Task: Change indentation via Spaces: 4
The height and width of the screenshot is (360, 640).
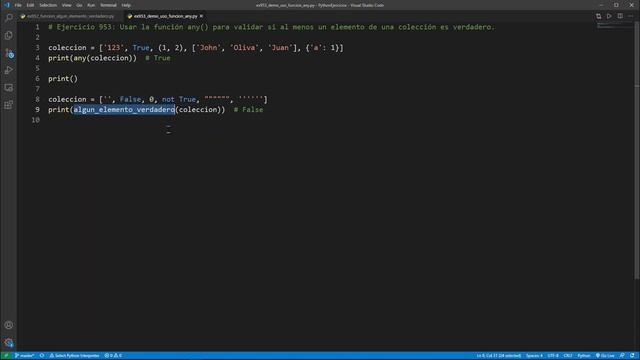Action: (534, 356)
